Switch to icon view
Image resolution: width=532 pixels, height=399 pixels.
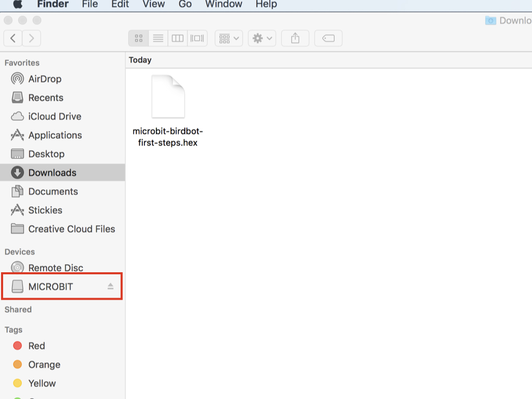[138, 38]
